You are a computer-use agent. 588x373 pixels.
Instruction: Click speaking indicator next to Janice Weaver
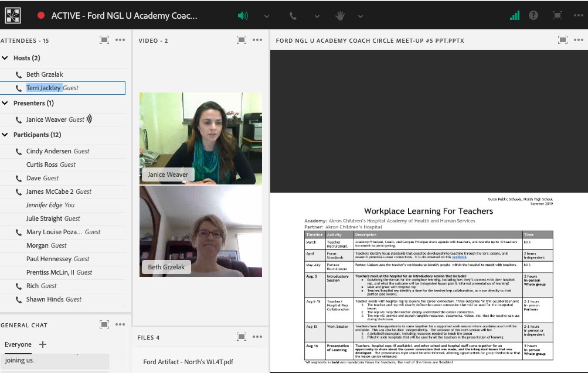coord(89,119)
